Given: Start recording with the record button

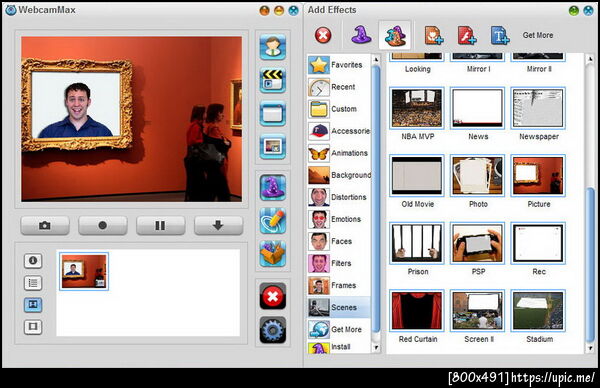Looking at the screenshot, I should [103, 225].
